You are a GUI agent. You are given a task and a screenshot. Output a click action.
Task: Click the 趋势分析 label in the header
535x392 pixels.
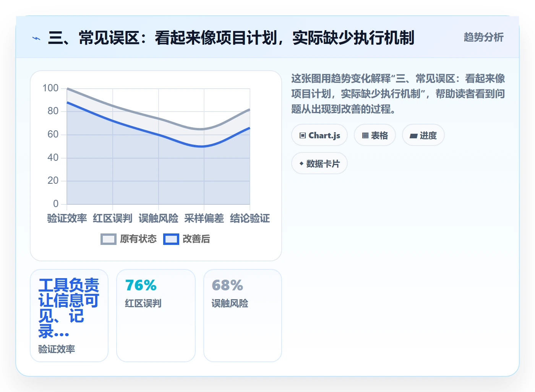483,37
